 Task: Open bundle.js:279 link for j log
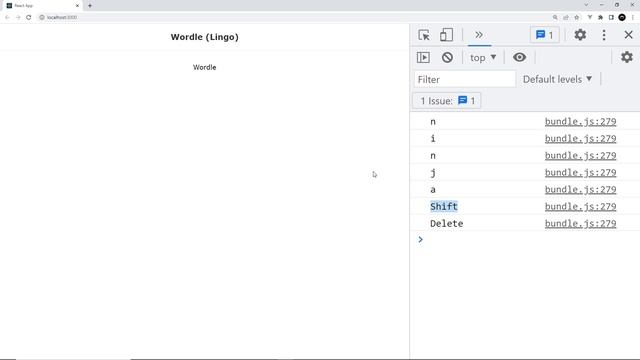[580, 173]
